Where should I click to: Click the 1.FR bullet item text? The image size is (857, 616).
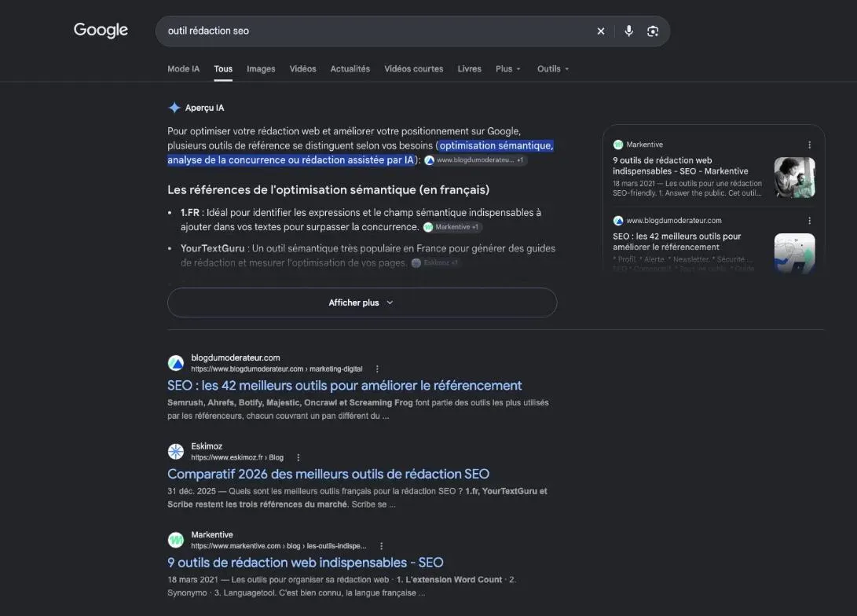click(361, 220)
